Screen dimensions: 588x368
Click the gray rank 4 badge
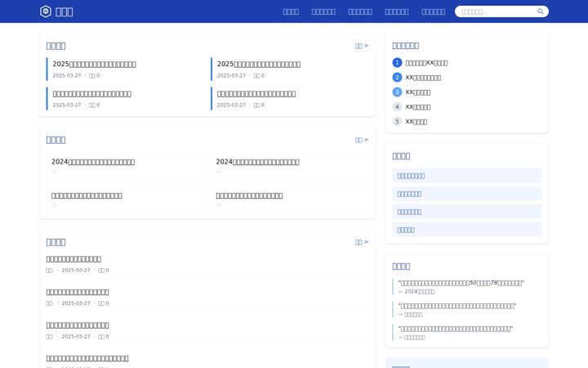click(397, 106)
